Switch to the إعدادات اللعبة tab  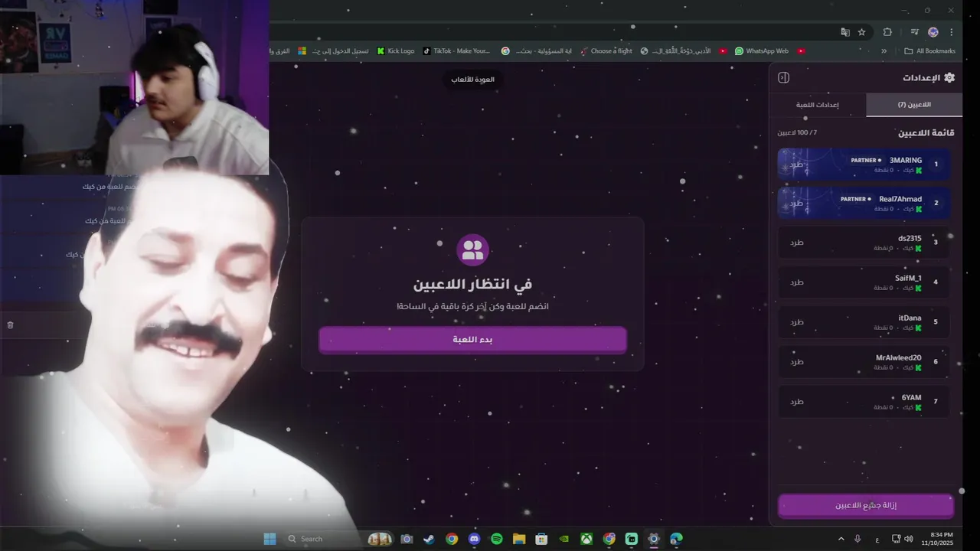tap(818, 105)
